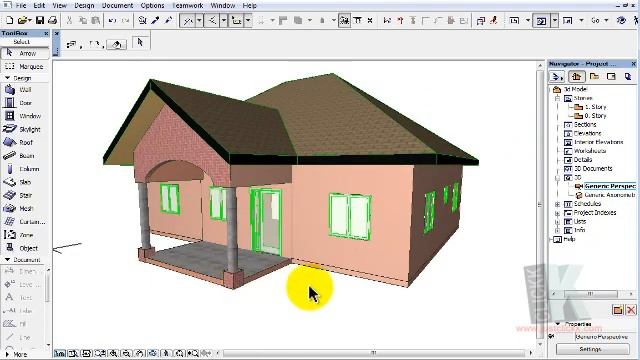Screen dimensions: 640x360
Task: Click the eyedropper pick-up parameters icon
Action: pyautogui.click(x=155, y=20)
